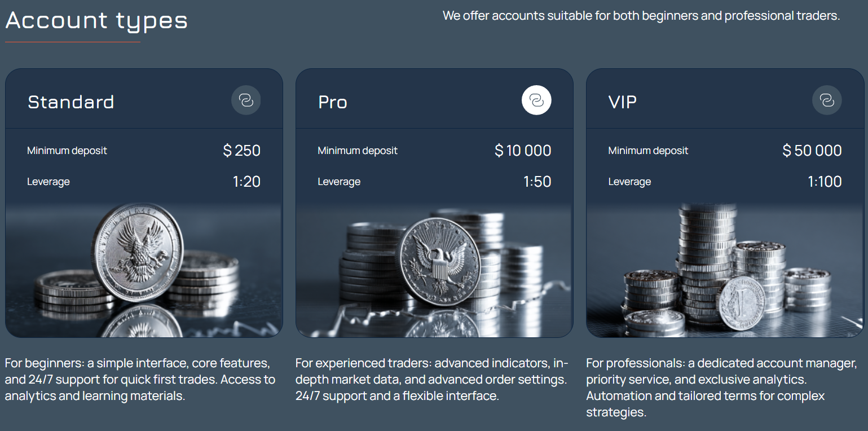This screenshot has height=431, width=868.
Task: Select the Pro account heading
Action: [x=333, y=102]
